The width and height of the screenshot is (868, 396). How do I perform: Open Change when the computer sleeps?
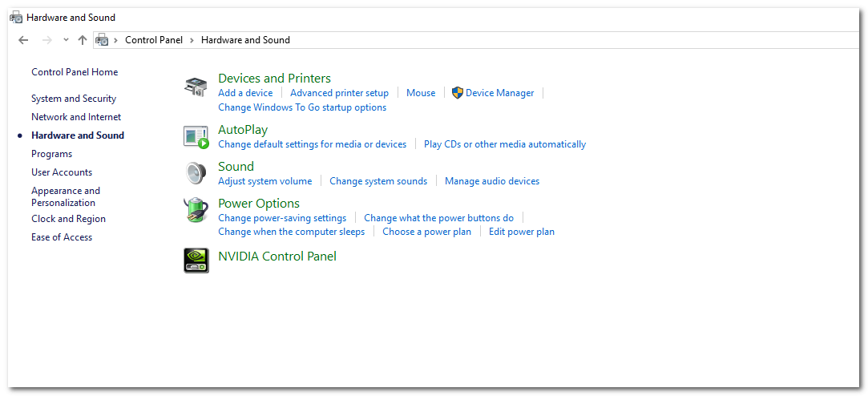(x=291, y=232)
